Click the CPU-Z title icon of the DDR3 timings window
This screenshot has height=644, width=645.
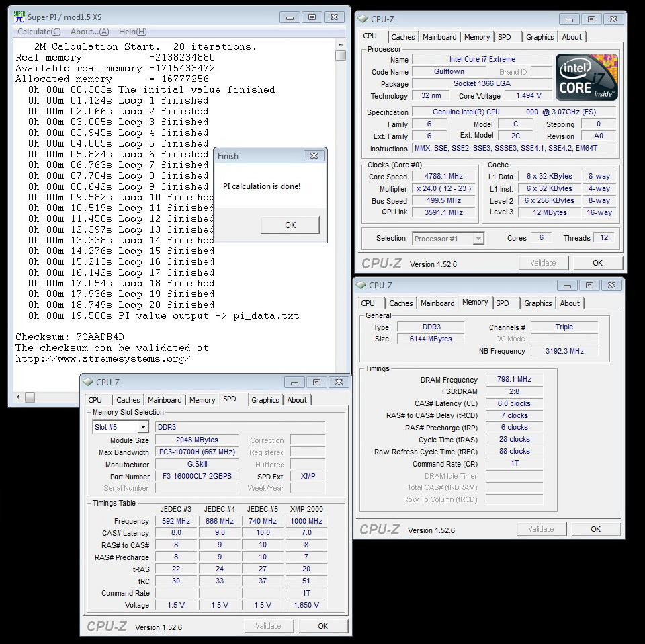tap(361, 285)
